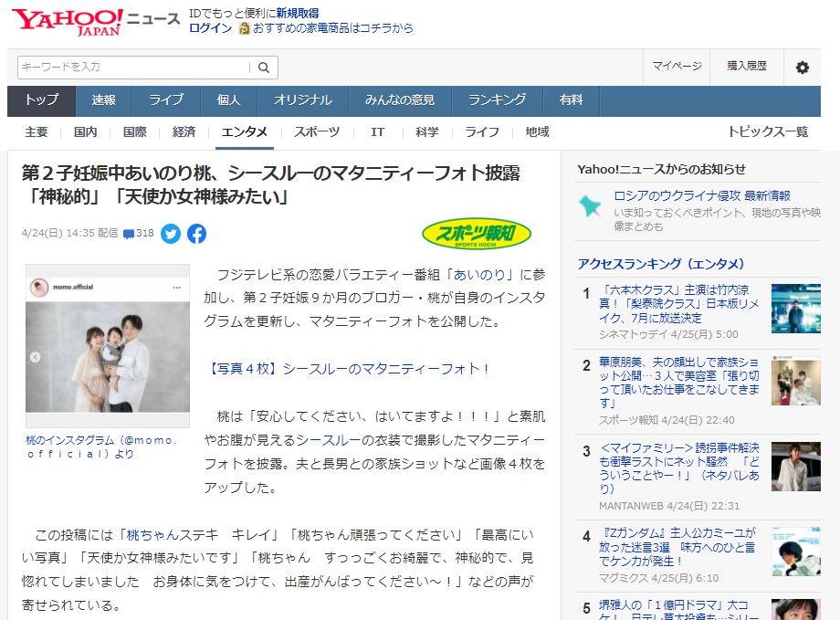Open ranking 2 華原朋美 article
840x620 pixels.
point(678,383)
